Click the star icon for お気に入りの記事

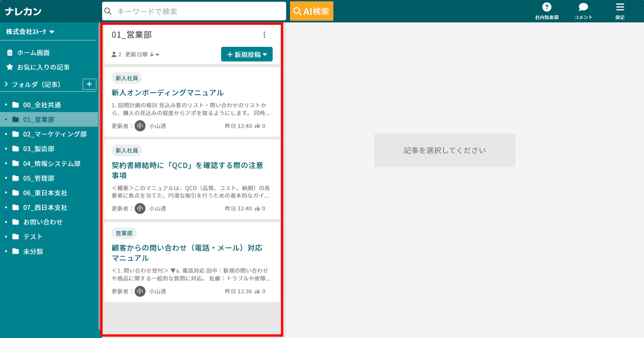point(10,67)
